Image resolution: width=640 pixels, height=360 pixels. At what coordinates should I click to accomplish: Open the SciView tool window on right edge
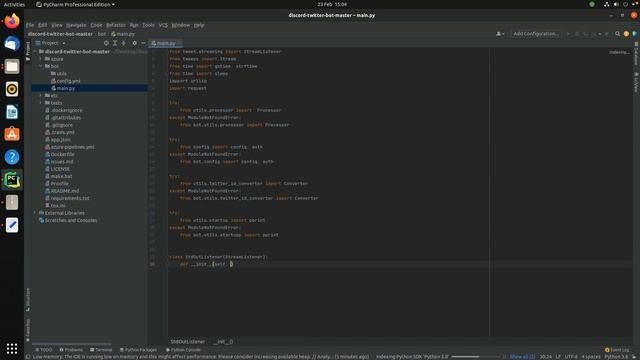636,82
